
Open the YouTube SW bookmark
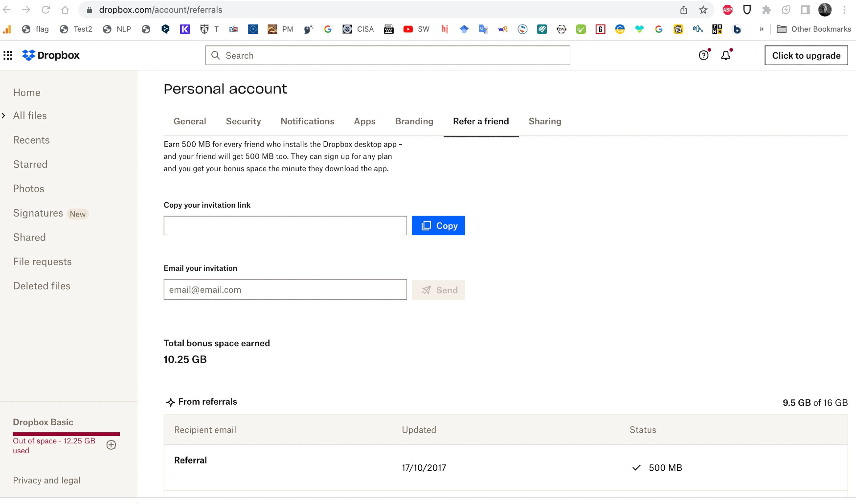pyautogui.click(x=416, y=29)
